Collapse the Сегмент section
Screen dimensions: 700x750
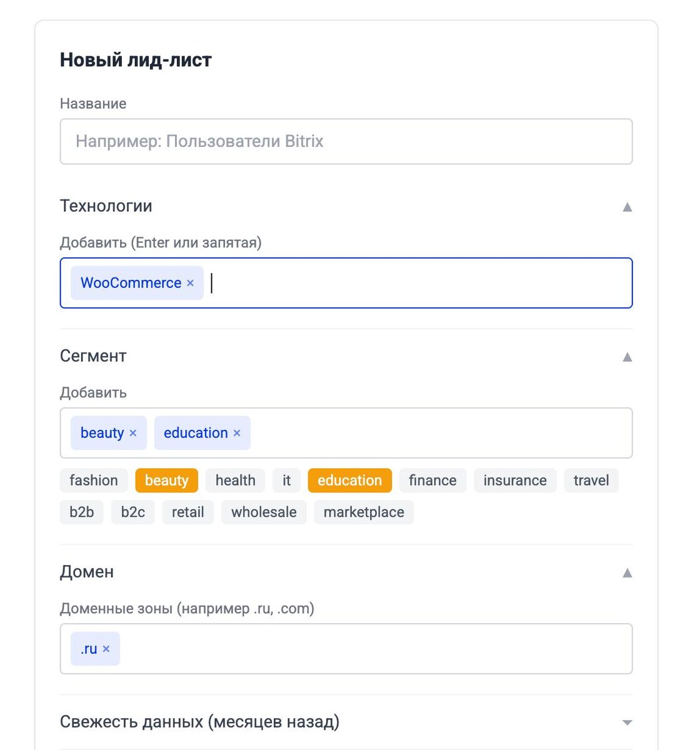pyautogui.click(x=627, y=357)
